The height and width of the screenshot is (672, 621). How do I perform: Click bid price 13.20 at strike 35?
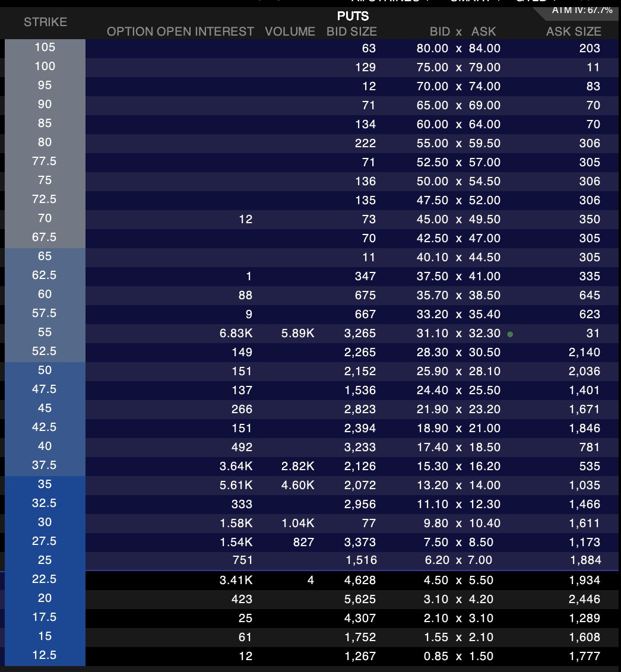(432, 485)
